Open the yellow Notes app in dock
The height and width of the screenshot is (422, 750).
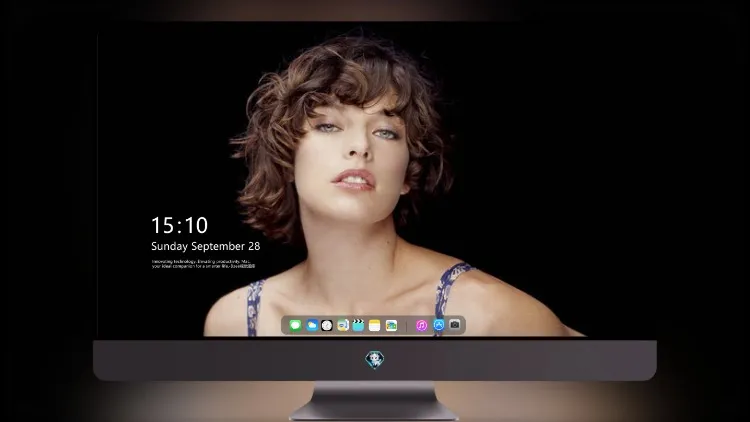coord(375,326)
